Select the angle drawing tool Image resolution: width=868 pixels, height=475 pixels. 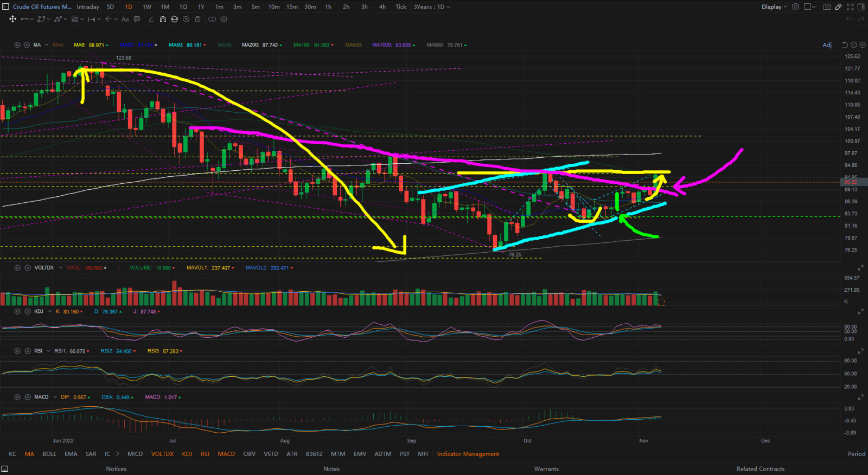151,19
